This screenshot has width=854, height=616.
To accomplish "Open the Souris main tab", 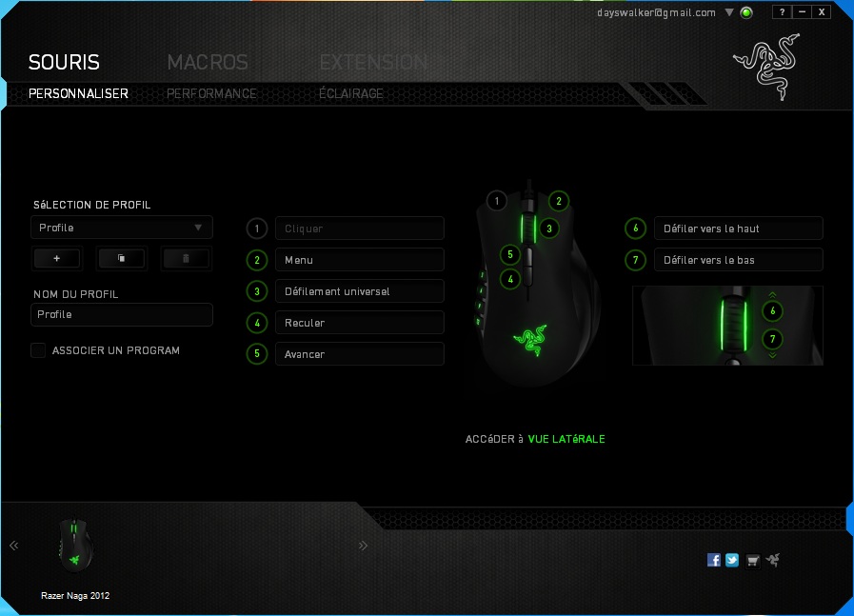I will [64, 62].
